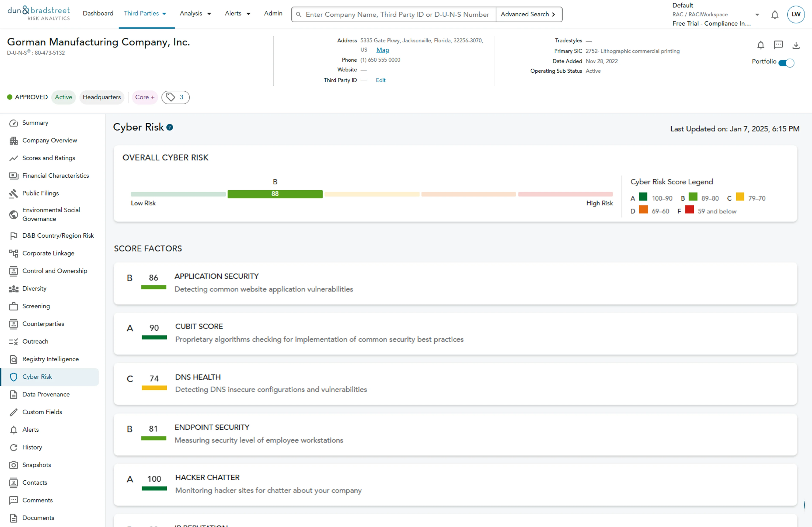Open the address Map link
This screenshot has width=812, height=527.
382,50
